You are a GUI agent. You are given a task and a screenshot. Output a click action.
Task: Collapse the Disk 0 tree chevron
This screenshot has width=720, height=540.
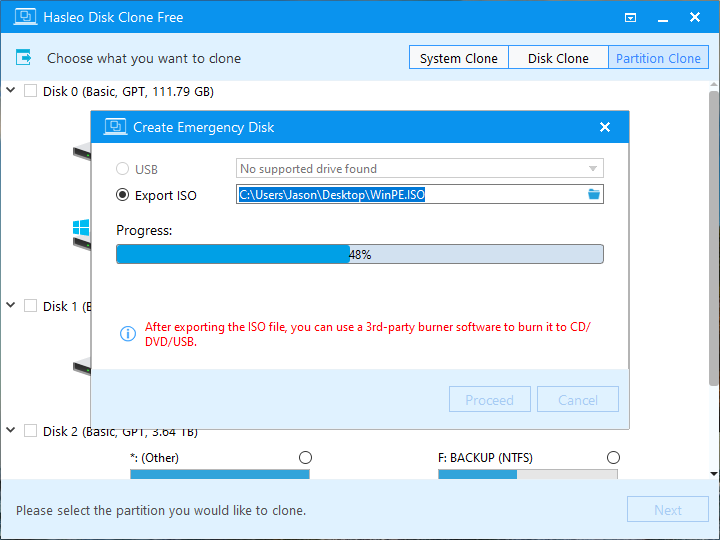coord(11,90)
